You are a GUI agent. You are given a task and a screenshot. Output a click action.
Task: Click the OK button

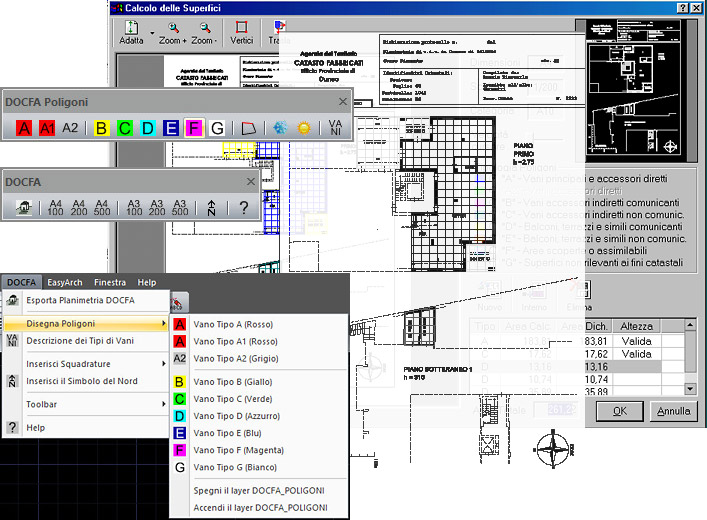(x=620, y=410)
